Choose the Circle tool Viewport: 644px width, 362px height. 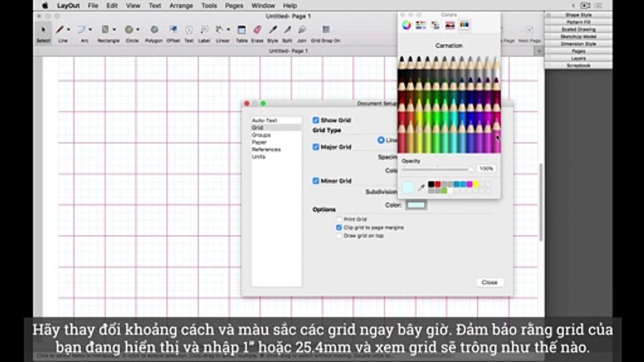[x=129, y=30]
